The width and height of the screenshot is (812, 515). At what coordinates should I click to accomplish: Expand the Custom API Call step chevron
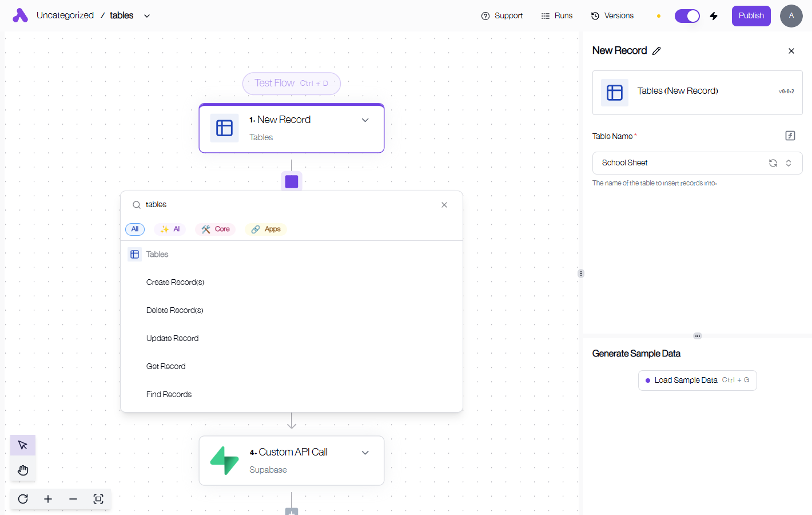coord(365,453)
